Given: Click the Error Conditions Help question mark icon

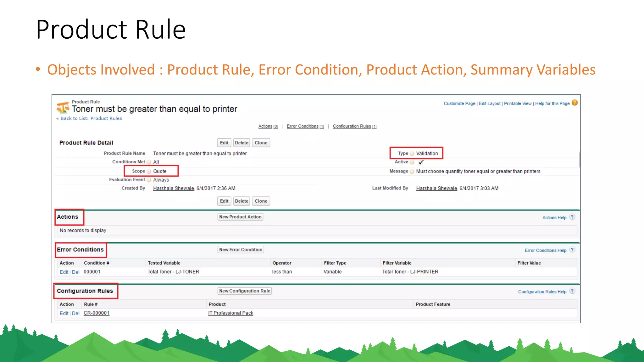Looking at the screenshot, I should coord(572,250).
